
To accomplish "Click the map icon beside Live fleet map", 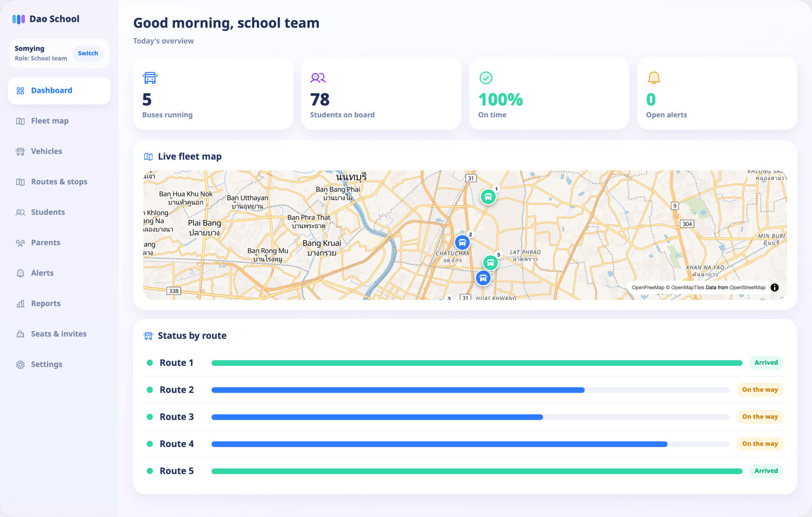I will click(x=148, y=157).
